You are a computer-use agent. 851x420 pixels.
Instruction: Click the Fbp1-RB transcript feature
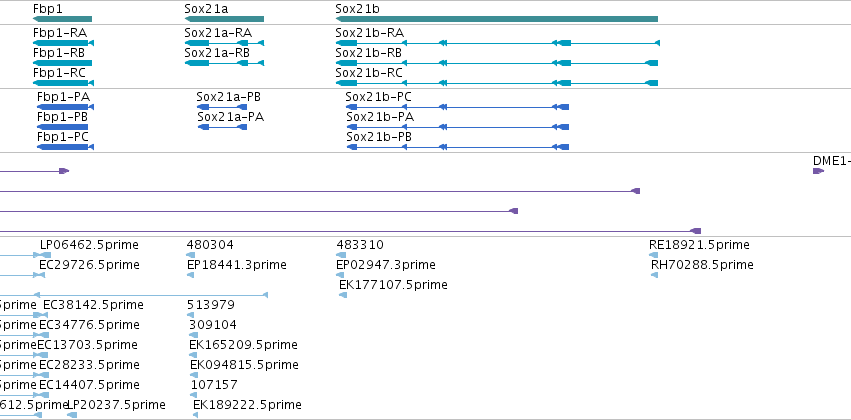pyautogui.click(x=62, y=63)
